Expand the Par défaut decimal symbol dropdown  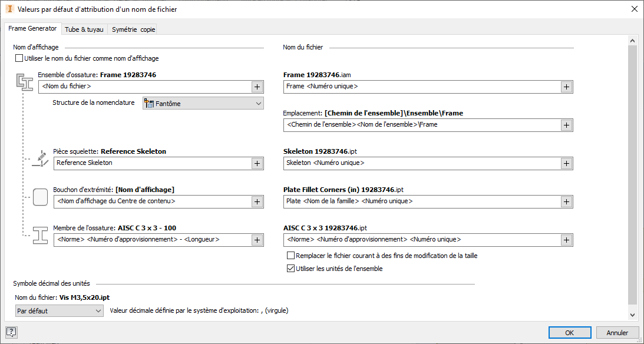click(59, 311)
